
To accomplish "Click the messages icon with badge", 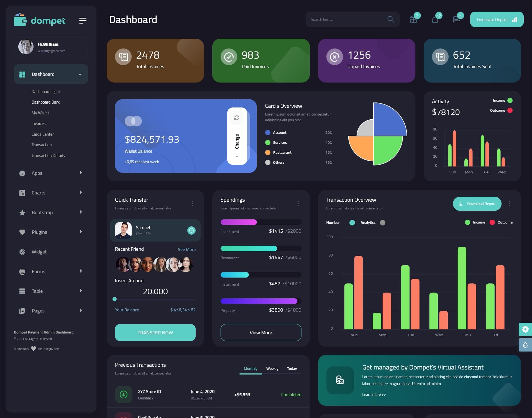I will (x=456, y=19).
